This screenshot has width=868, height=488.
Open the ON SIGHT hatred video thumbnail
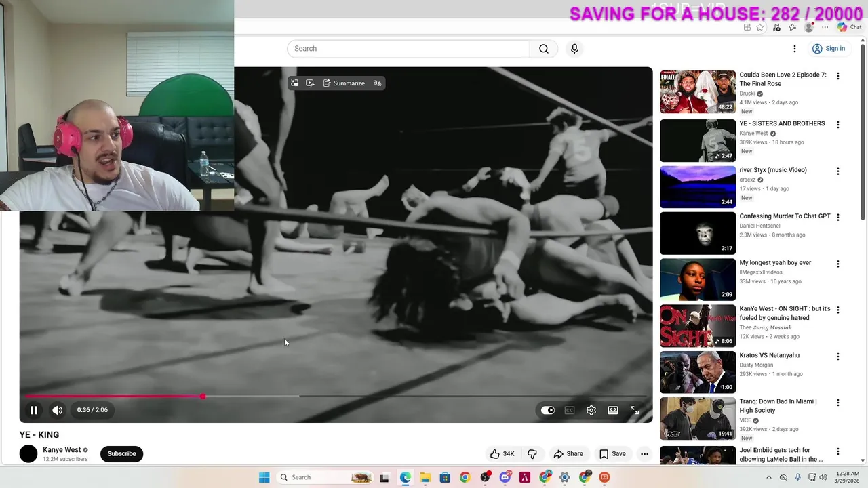point(698,325)
